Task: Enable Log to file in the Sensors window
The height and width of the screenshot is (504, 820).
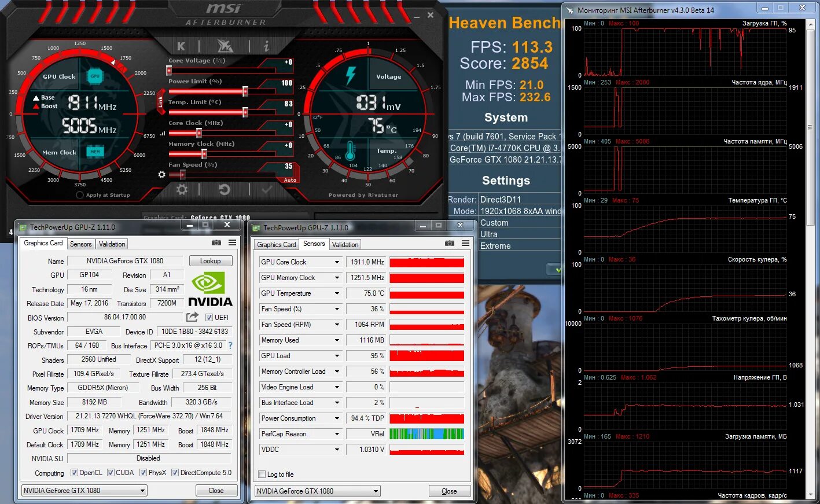Action: click(x=262, y=474)
